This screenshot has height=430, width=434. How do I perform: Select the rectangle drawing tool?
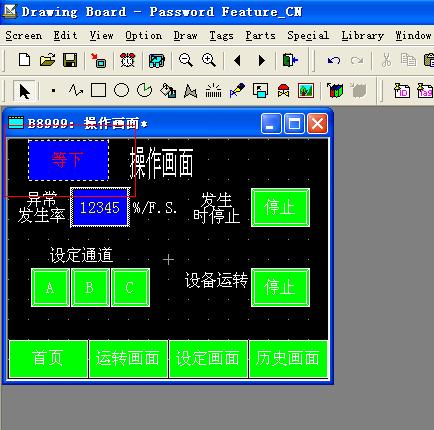(98, 90)
